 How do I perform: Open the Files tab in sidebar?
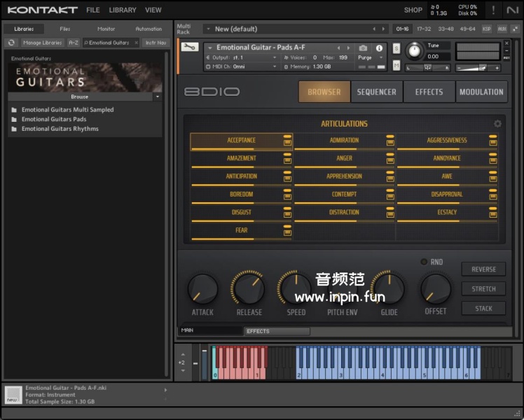tap(65, 29)
